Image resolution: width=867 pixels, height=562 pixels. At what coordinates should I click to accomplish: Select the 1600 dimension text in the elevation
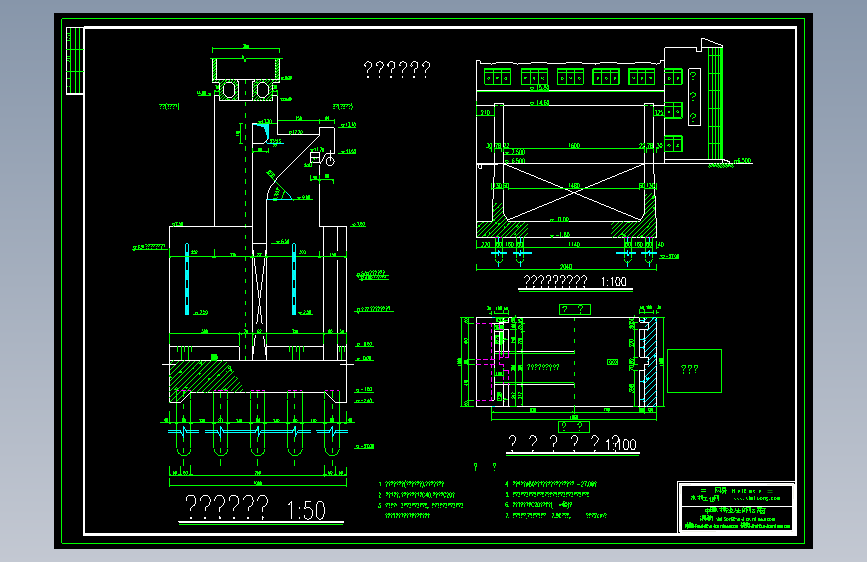[574, 145]
